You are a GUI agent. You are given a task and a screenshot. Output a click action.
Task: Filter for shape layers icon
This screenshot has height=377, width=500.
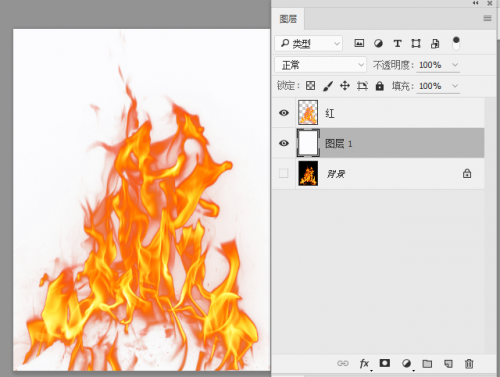pos(416,43)
